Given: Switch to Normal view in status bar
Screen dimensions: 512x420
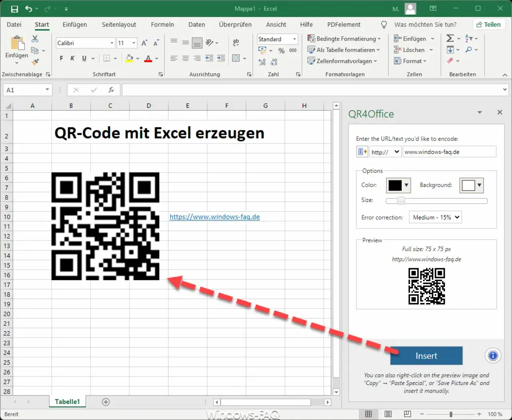Looking at the screenshot, I should coord(368,414).
